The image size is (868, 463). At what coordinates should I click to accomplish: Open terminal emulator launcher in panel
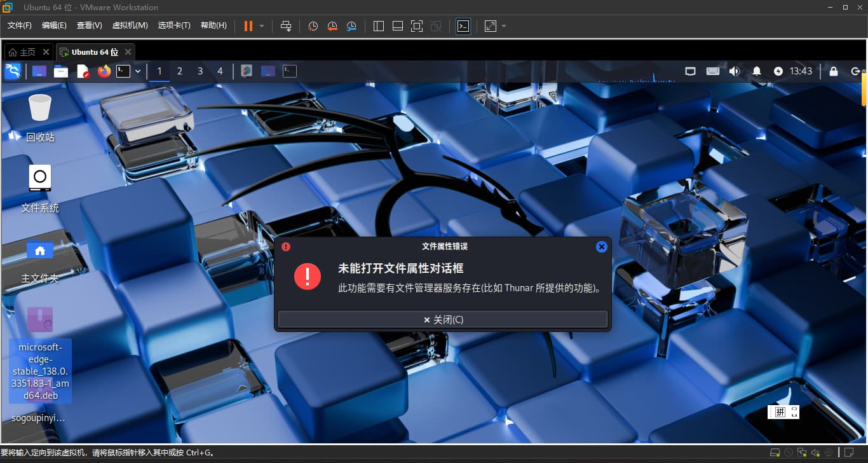coord(123,71)
